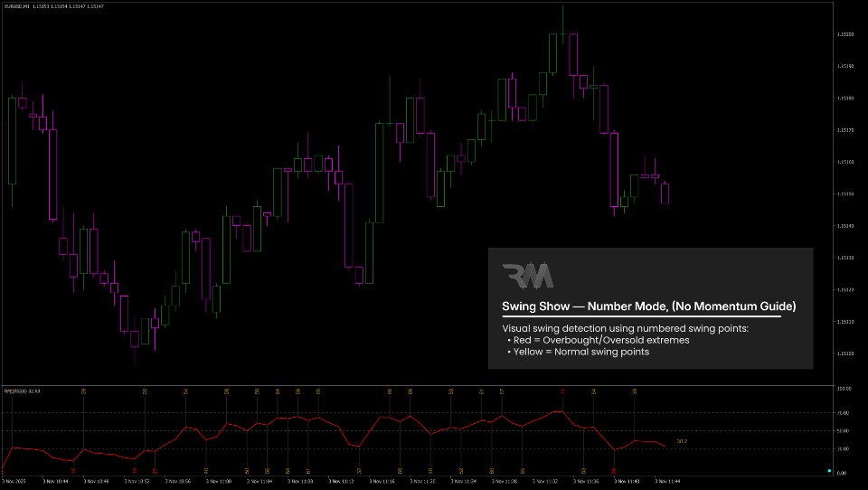Viewport: 868px width, 490px height.
Task: Click the red 28 oversold swing number
Action: [614, 471]
